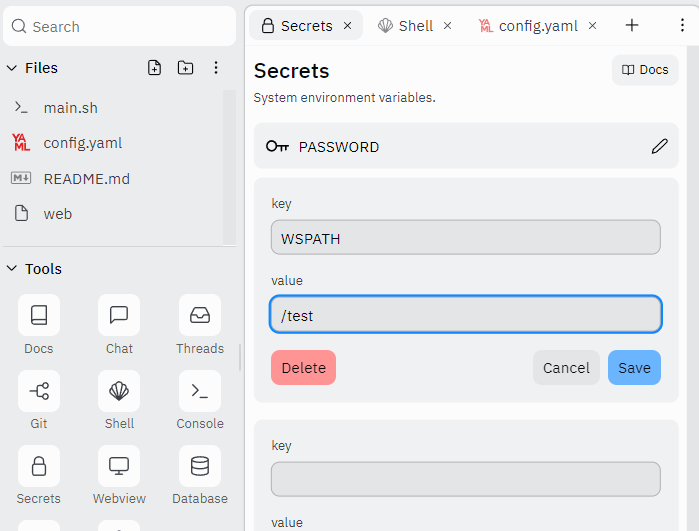699x531 pixels.
Task: Open the Threads tool
Action: tap(200, 315)
